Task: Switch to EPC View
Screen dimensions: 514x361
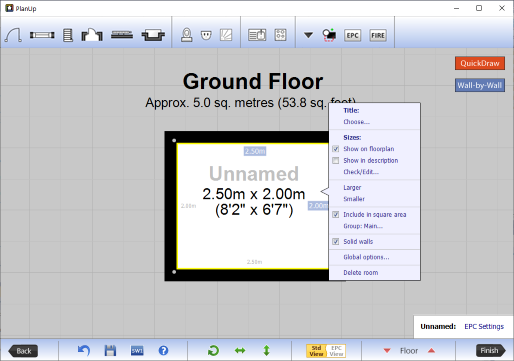Action: pyautogui.click(x=336, y=351)
